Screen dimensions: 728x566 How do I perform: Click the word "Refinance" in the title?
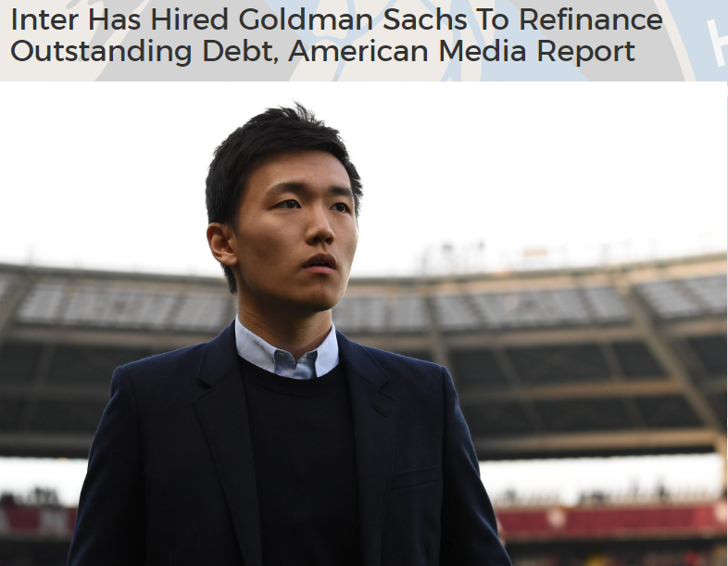[x=591, y=19]
